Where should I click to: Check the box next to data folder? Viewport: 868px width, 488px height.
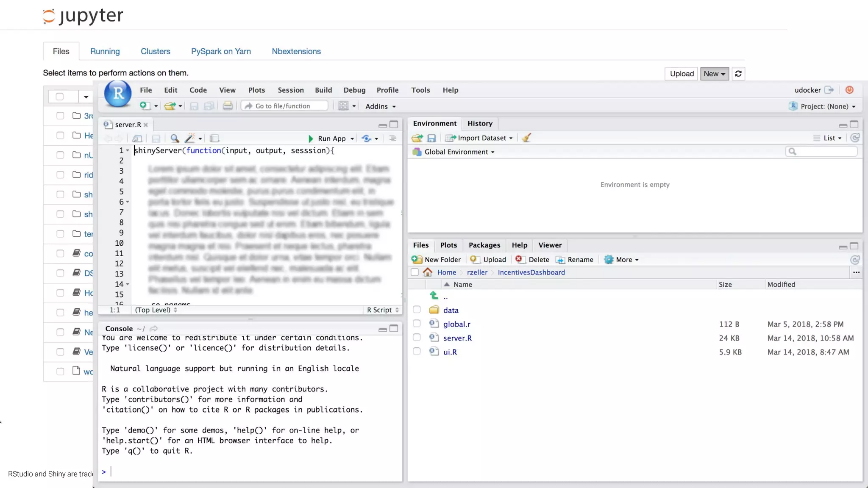pyautogui.click(x=417, y=310)
